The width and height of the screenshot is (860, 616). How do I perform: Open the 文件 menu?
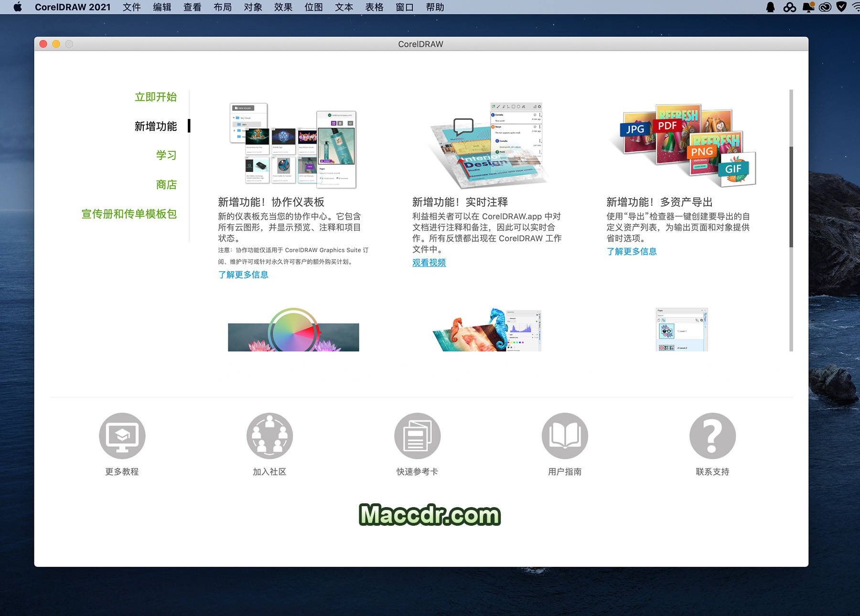pos(131,7)
